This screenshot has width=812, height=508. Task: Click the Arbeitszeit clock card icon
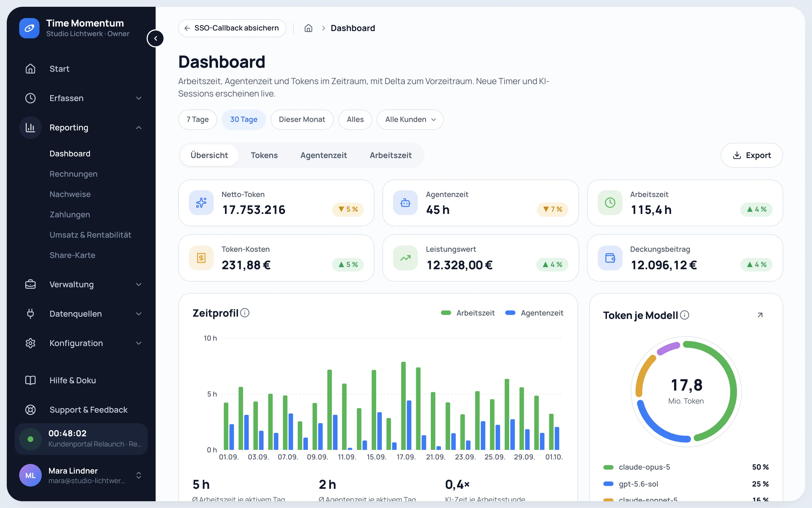pos(610,203)
